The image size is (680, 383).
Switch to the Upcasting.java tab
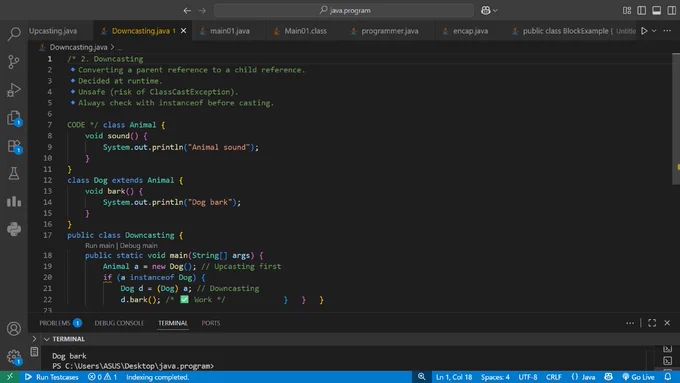[x=53, y=31]
